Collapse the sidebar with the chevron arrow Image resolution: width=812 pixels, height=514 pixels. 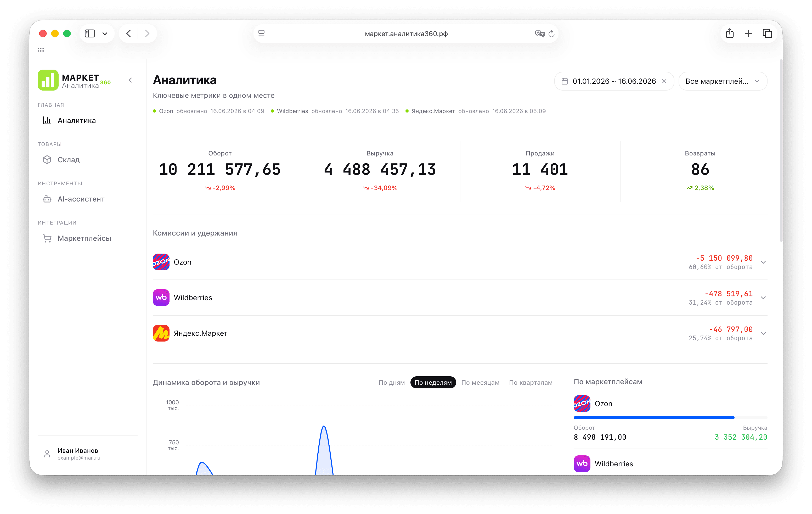[131, 80]
